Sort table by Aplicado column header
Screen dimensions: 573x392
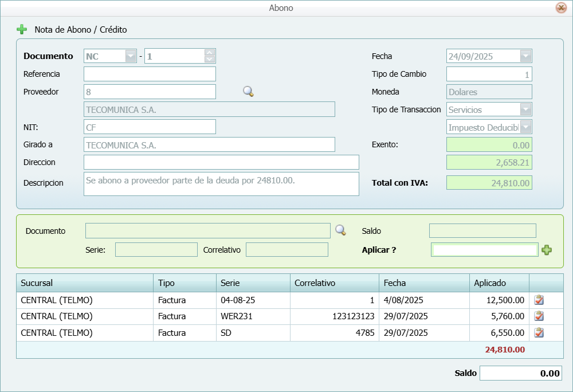click(499, 283)
